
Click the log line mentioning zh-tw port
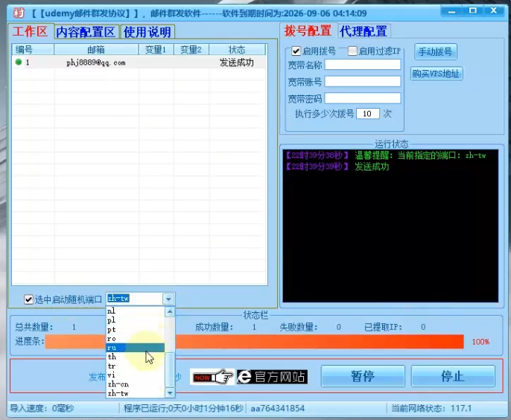[x=386, y=156]
